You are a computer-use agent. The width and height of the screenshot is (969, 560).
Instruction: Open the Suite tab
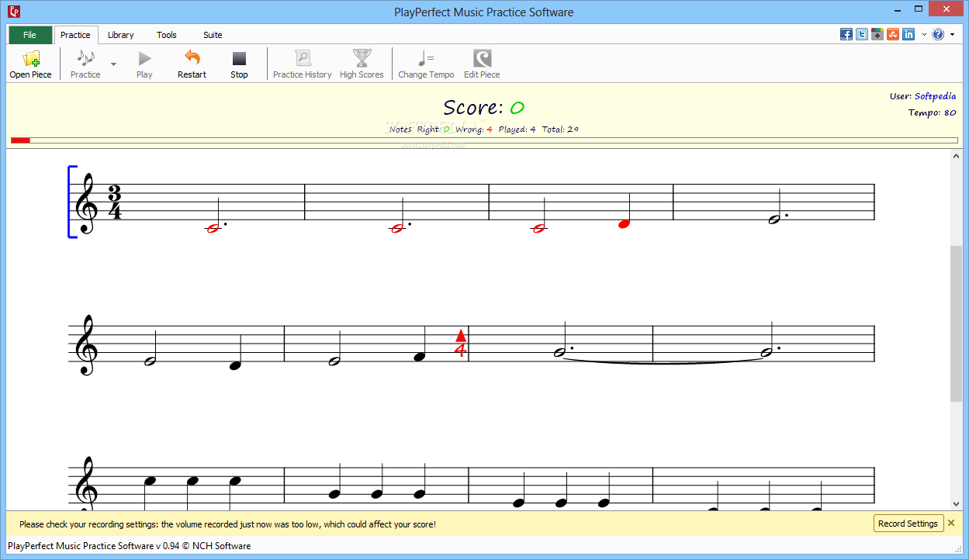pyautogui.click(x=213, y=35)
